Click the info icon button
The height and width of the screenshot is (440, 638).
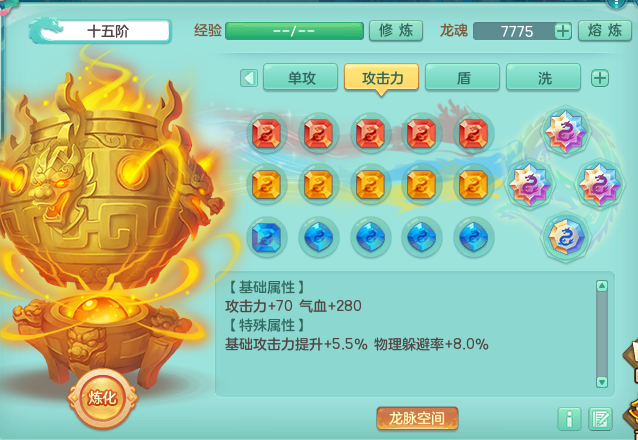[x=569, y=418]
